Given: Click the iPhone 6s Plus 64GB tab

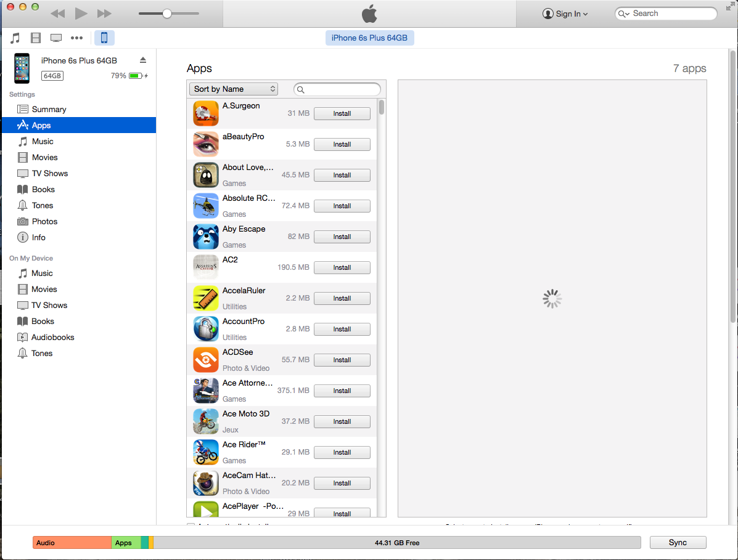Looking at the screenshot, I should [x=369, y=38].
